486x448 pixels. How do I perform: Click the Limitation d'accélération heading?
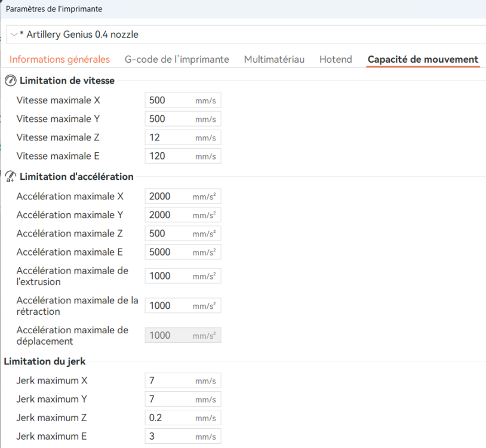[x=76, y=177]
